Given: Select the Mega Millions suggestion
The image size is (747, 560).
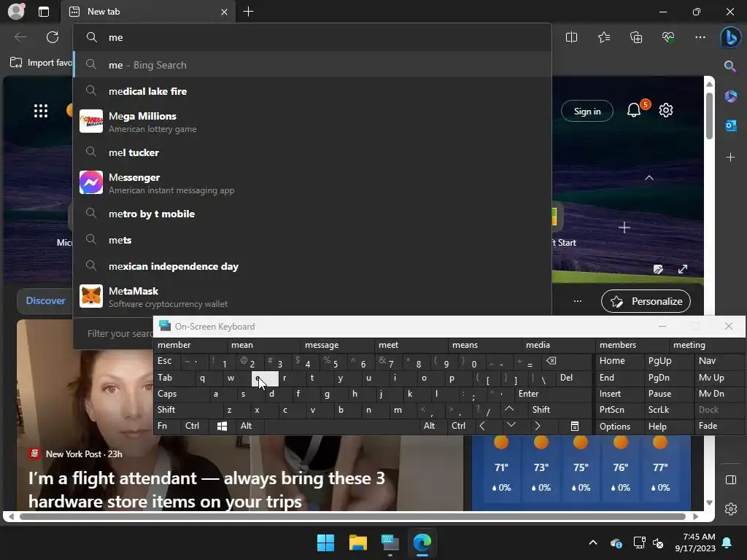Looking at the screenshot, I should 312,122.
